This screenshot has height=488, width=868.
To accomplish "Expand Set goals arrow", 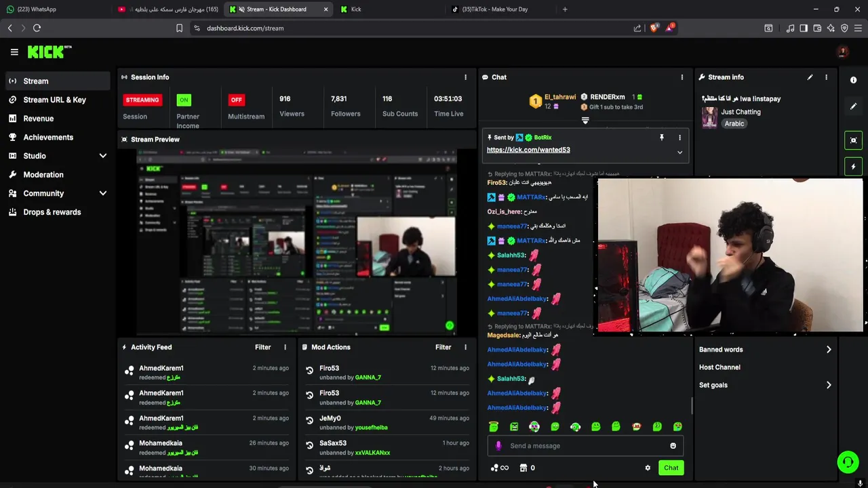I will coord(829,385).
